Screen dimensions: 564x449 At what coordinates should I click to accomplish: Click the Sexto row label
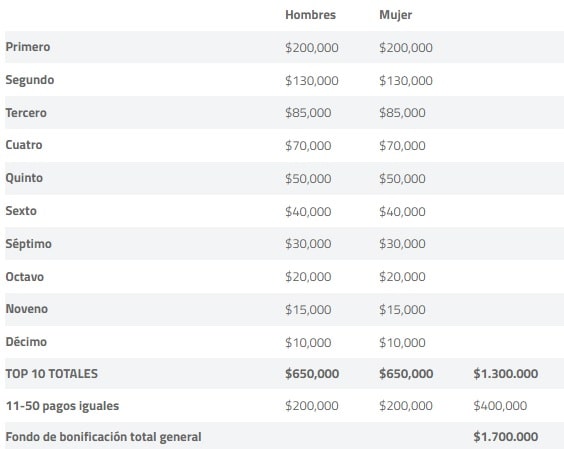pyautogui.click(x=21, y=210)
